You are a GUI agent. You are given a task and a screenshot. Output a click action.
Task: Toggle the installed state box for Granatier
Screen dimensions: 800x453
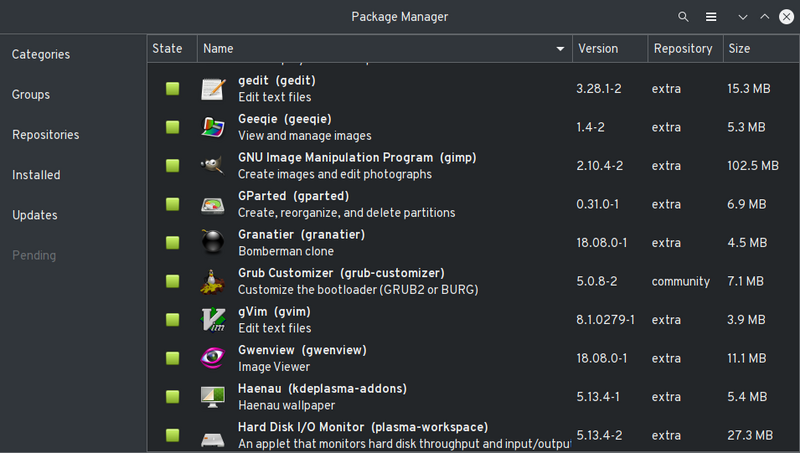172,242
